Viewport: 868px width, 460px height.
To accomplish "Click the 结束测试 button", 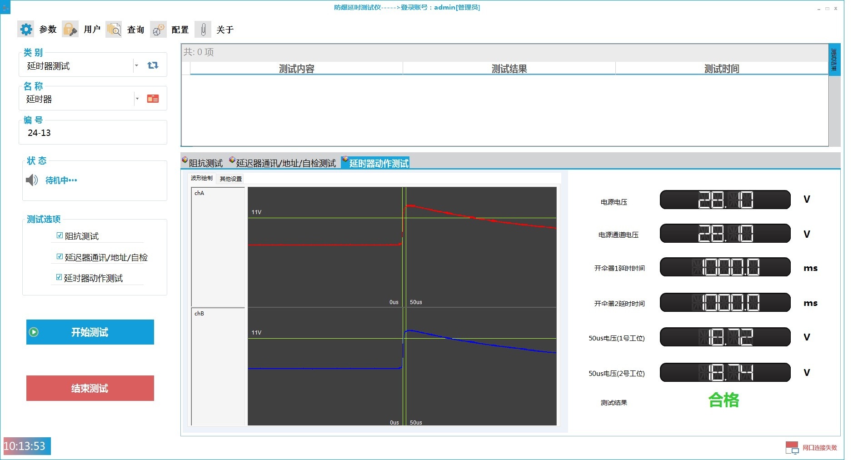I will [x=90, y=388].
